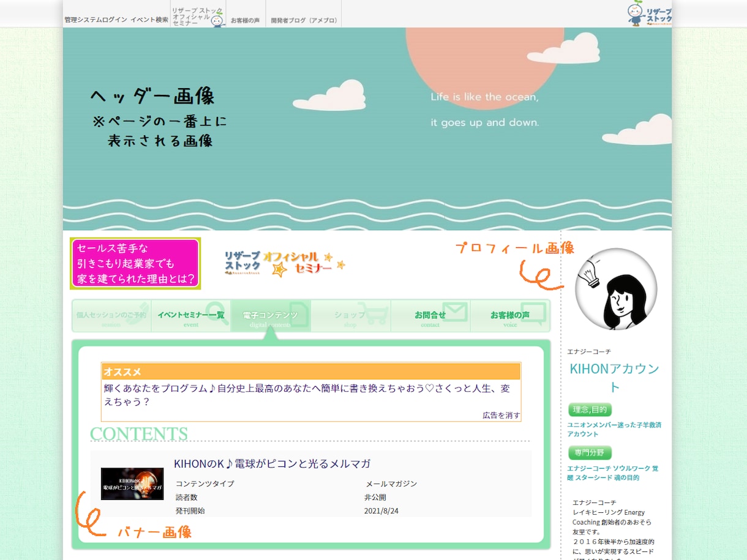Click the circular profile image
This screenshot has width=747, height=560.
[616, 289]
